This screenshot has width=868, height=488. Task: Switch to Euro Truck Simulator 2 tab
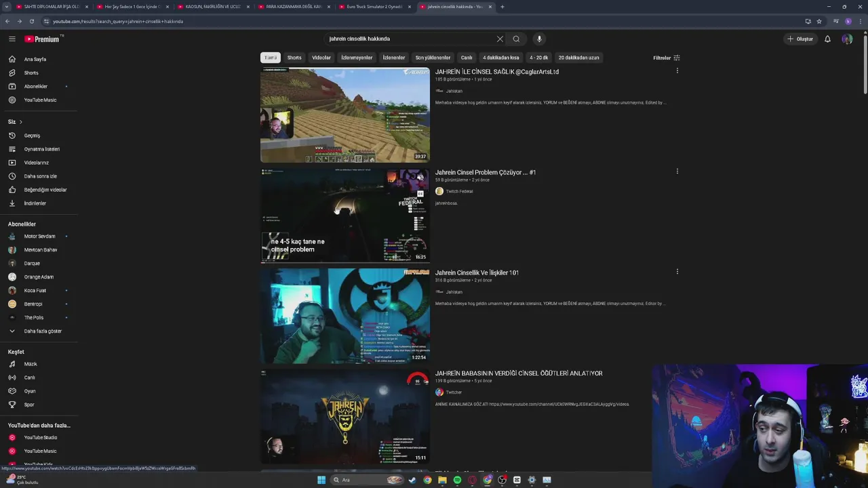[x=374, y=7]
